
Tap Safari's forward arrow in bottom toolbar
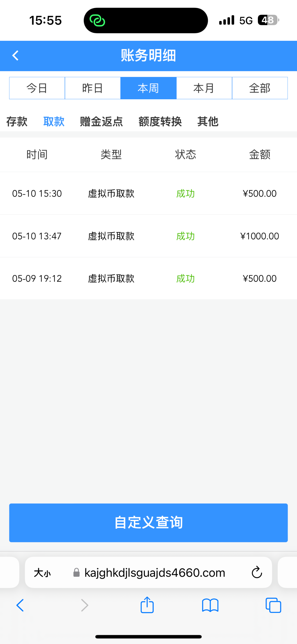(84, 605)
